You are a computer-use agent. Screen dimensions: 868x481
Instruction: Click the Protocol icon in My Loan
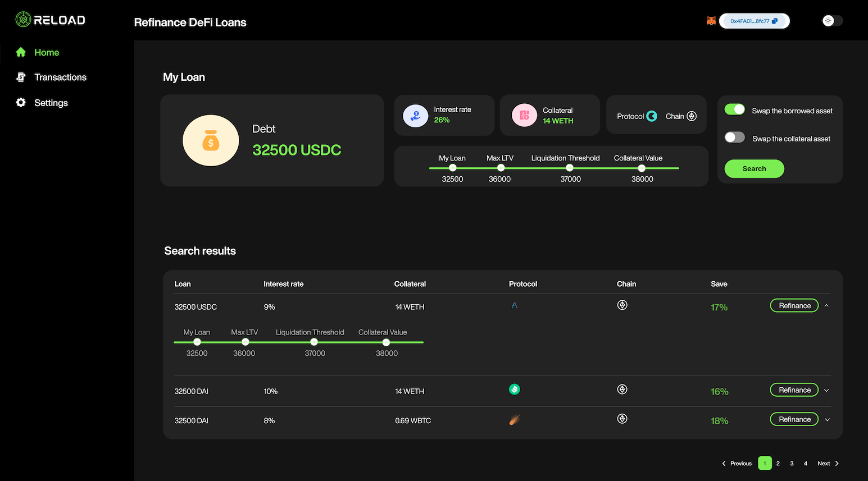(x=652, y=116)
